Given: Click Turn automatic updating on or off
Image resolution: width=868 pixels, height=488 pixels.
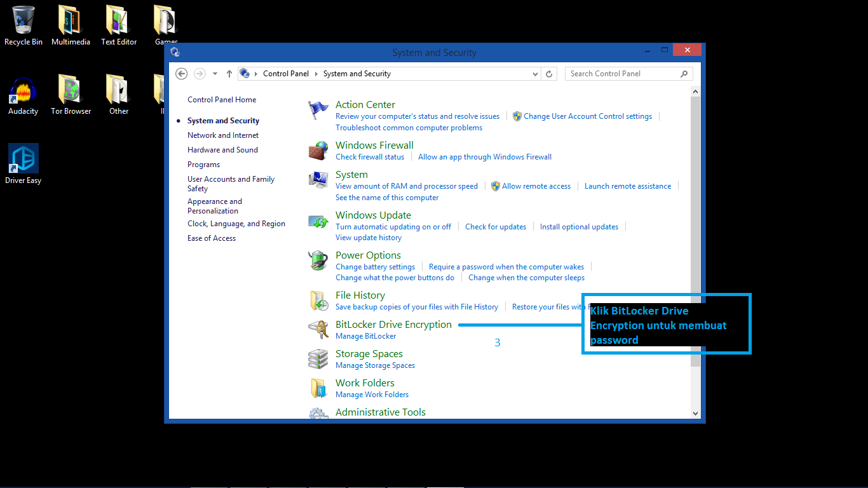Looking at the screenshot, I should point(393,227).
